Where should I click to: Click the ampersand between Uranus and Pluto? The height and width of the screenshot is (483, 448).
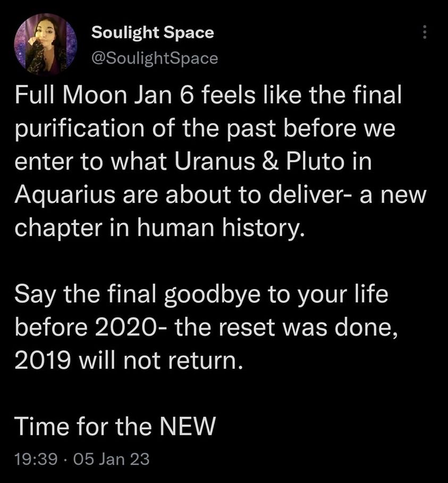[271, 162]
